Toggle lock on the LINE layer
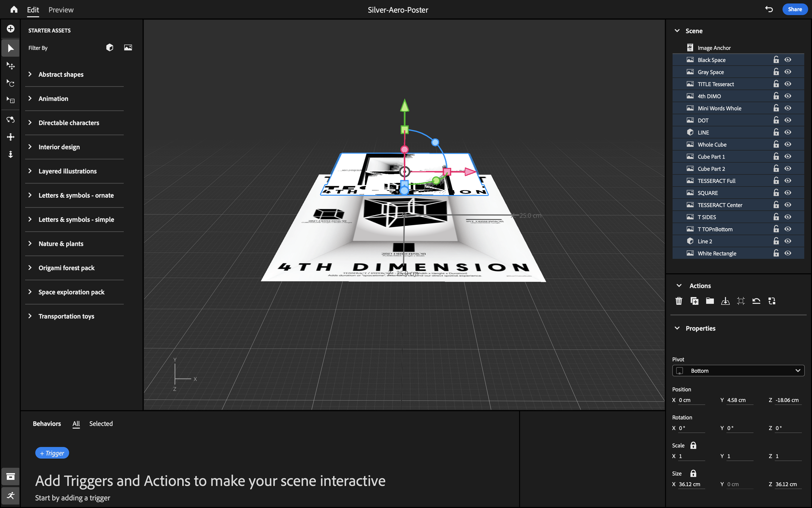Screen dimensions: 812x508 [776, 132]
